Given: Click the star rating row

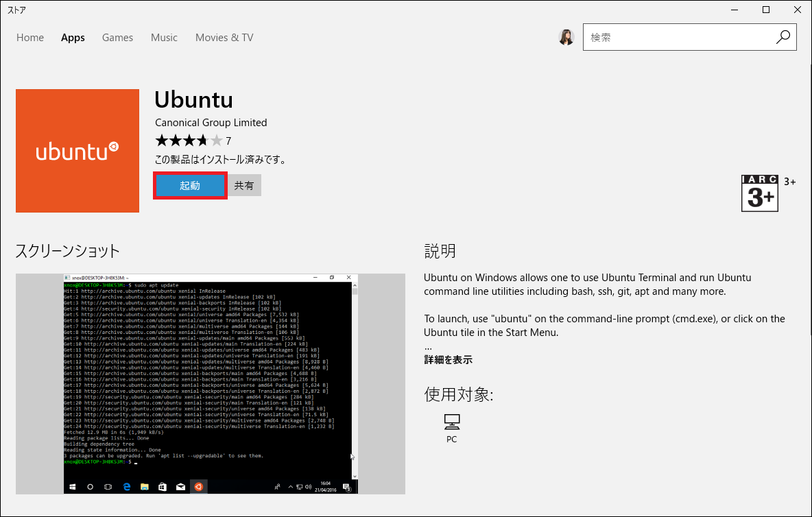Looking at the screenshot, I should tap(189, 141).
